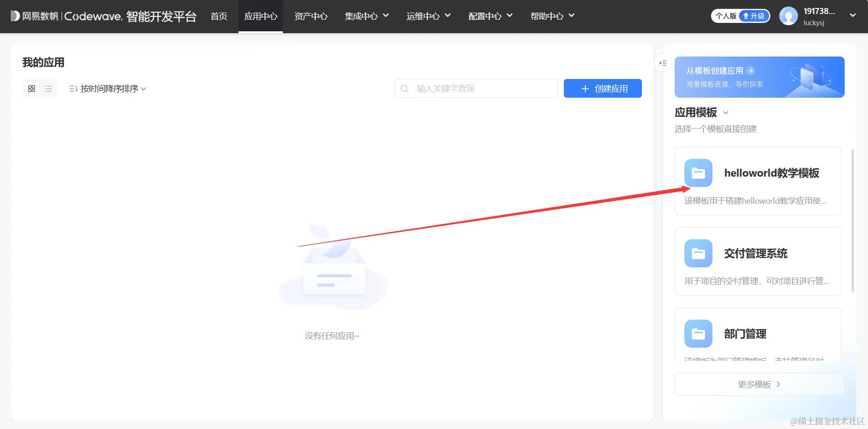Click the user avatar in top right
This screenshot has width=868, height=429.
coord(789,15)
